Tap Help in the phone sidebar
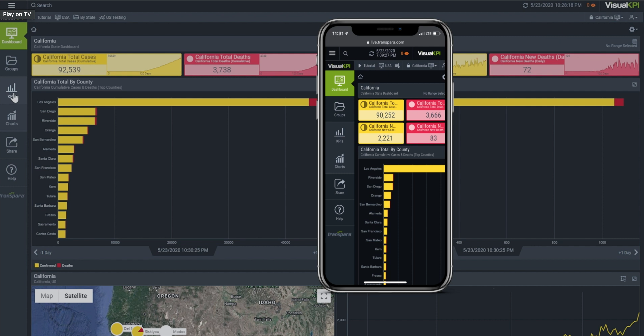The image size is (644, 336). (340, 213)
